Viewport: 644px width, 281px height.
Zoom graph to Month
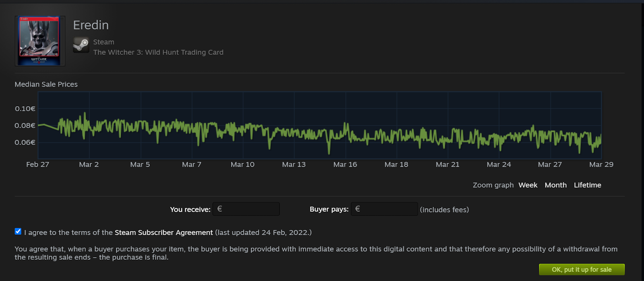click(555, 185)
